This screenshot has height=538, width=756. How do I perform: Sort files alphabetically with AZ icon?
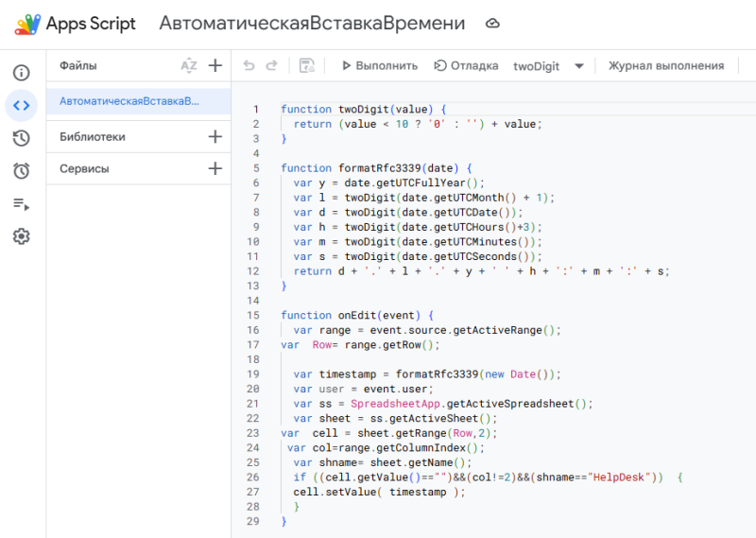click(x=189, y=65)
